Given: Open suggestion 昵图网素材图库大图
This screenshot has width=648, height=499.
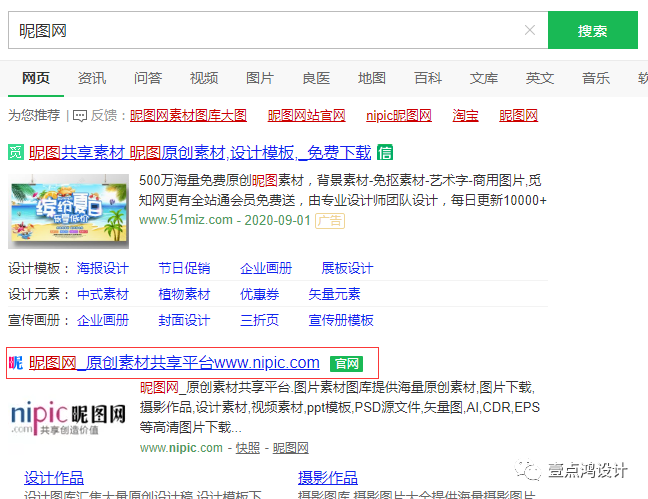Looking at the screenshot, I should (x=188, y=115).
